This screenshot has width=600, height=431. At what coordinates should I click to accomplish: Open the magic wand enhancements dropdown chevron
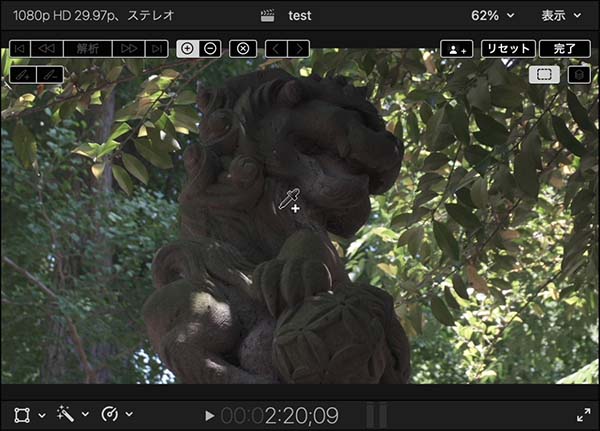[x=85, y=414]
